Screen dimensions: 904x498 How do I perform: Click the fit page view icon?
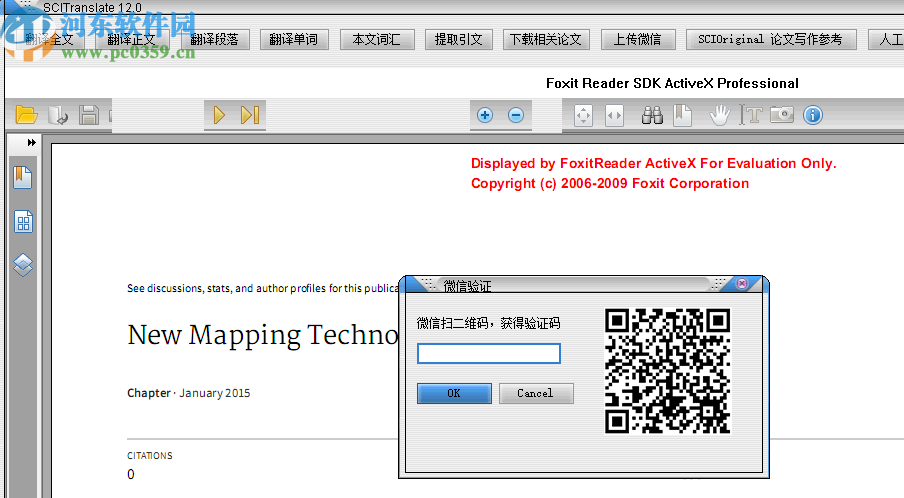(583, 115)
